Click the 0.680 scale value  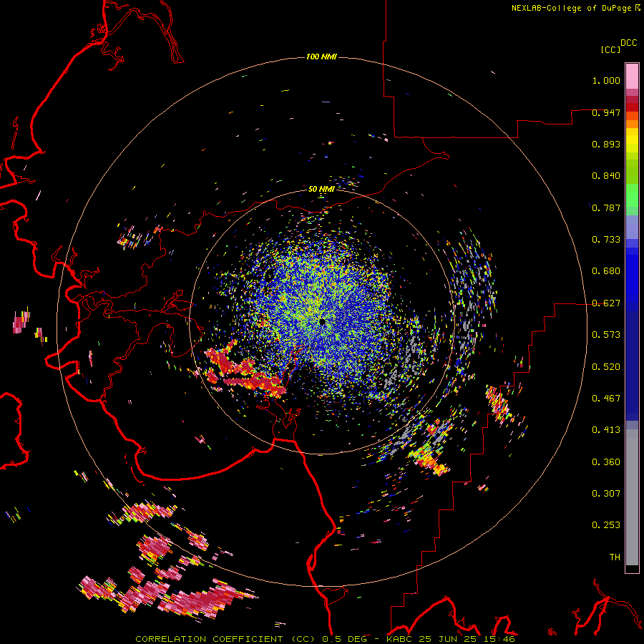point(606,271)
